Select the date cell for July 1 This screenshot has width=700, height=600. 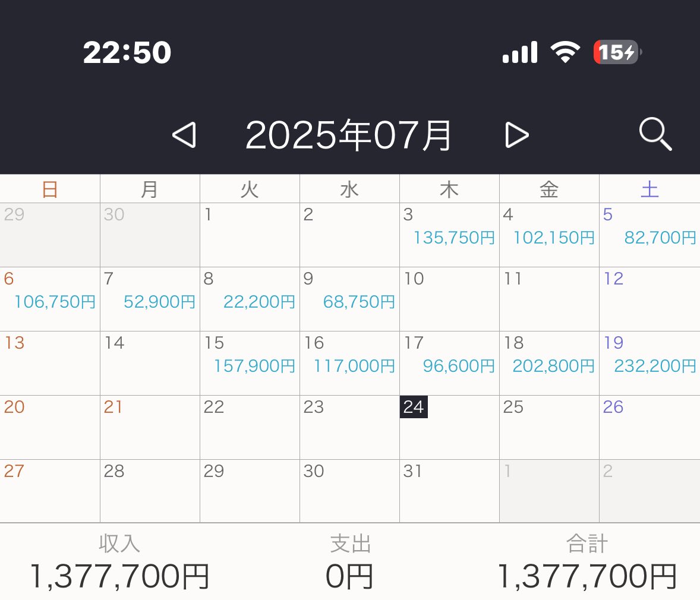(250, 235)
